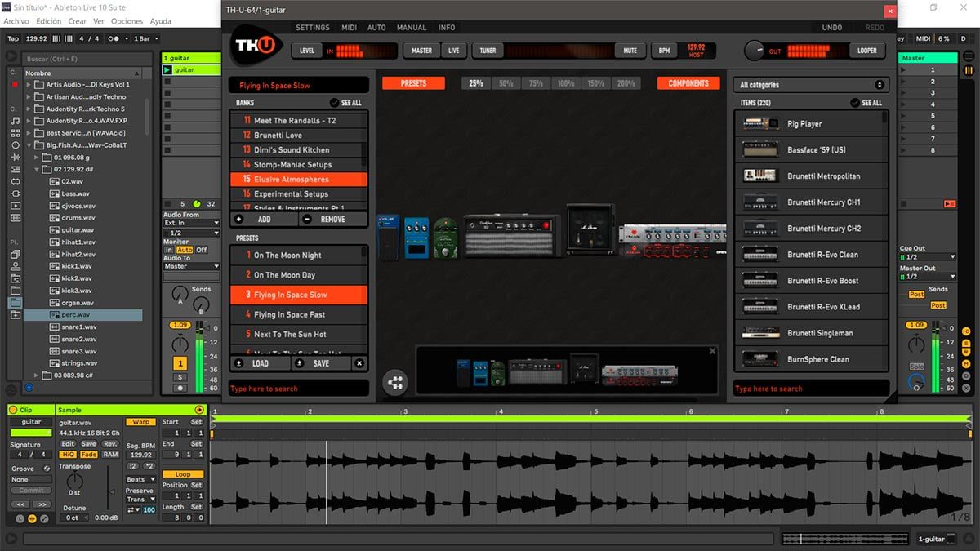Open the Preserve Trans dropdown
Viewport: 980px width, 551px height.
pos(140,499)
